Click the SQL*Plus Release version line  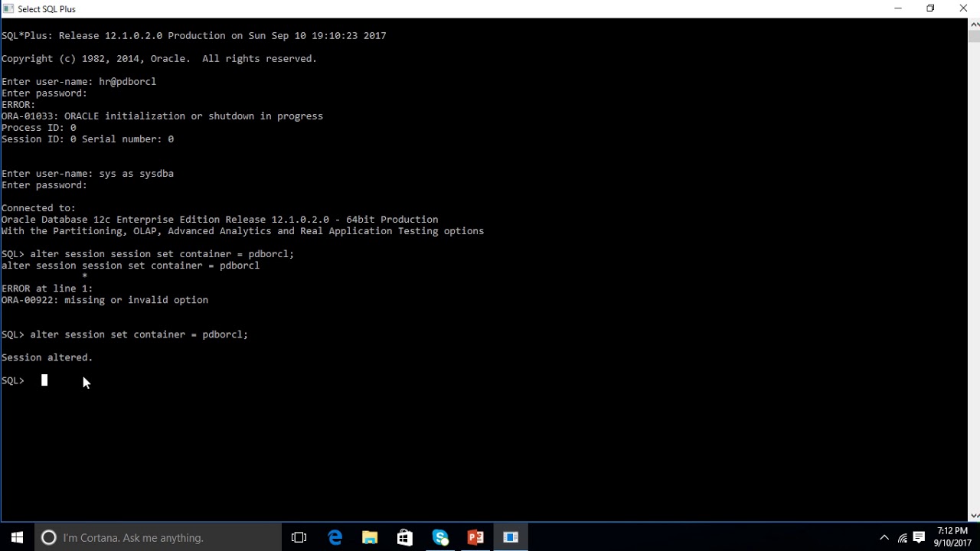[x=194, y=36]
